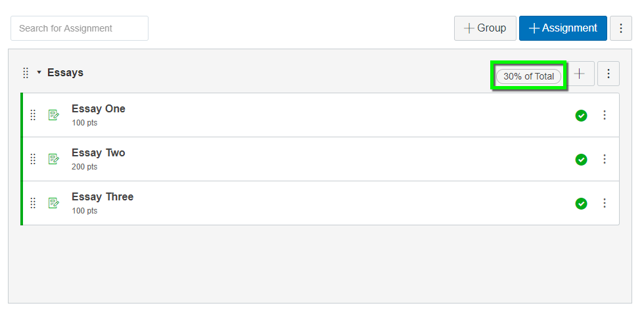Add assignment to Essays group via plus icon
This screenshot has height=316, width=644.
(x=579, y=74)
